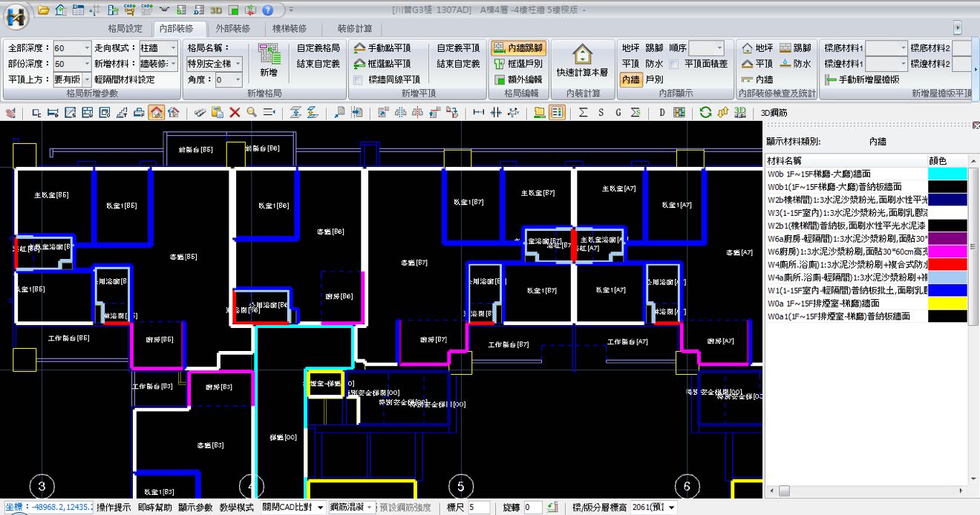Click the red X delete icon in toolbar

(x=235, y=112)
